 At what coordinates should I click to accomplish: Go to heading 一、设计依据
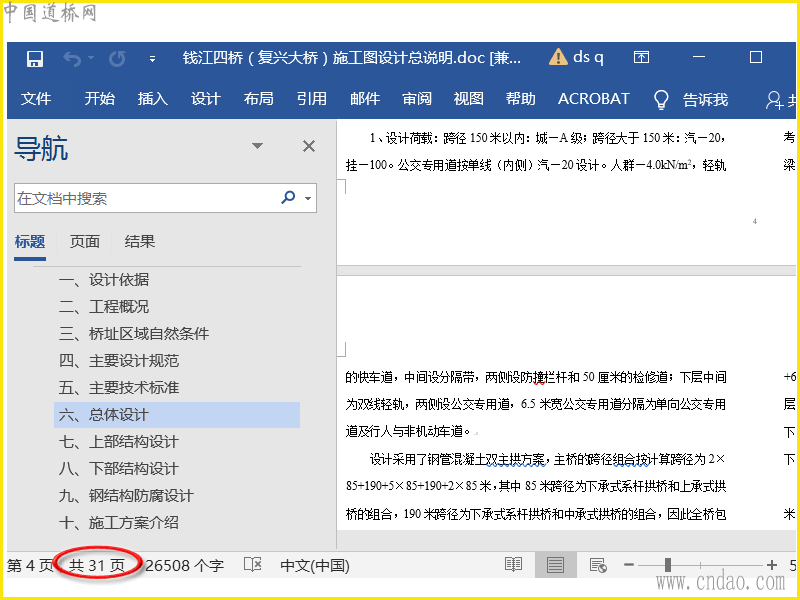point(177,280)
